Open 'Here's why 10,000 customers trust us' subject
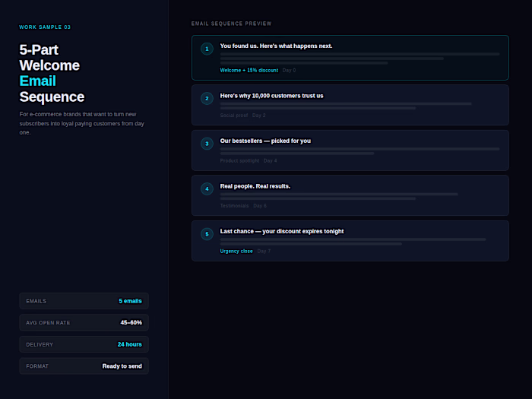The image size is (532, 399). pos(271,96)
